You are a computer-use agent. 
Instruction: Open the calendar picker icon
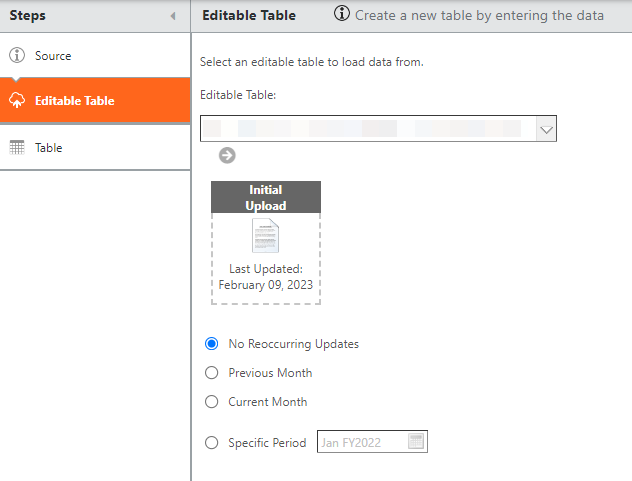(x=416, y=441)
